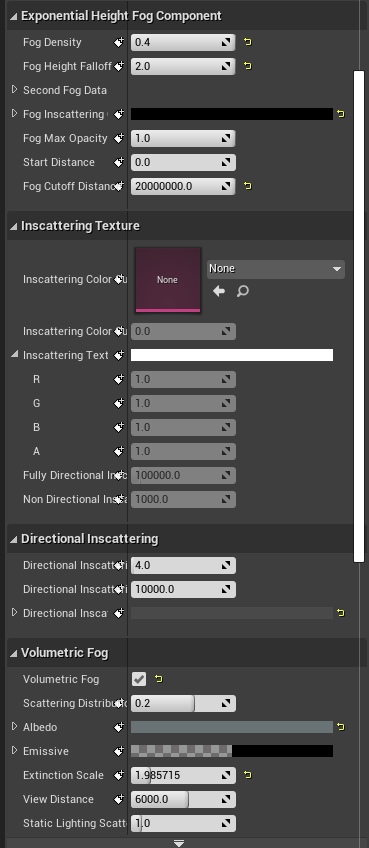The image size is (369, 848).
Task: Reset Fog Height Falloff to default
Action: pyautogui.click(x=248, y=66)
